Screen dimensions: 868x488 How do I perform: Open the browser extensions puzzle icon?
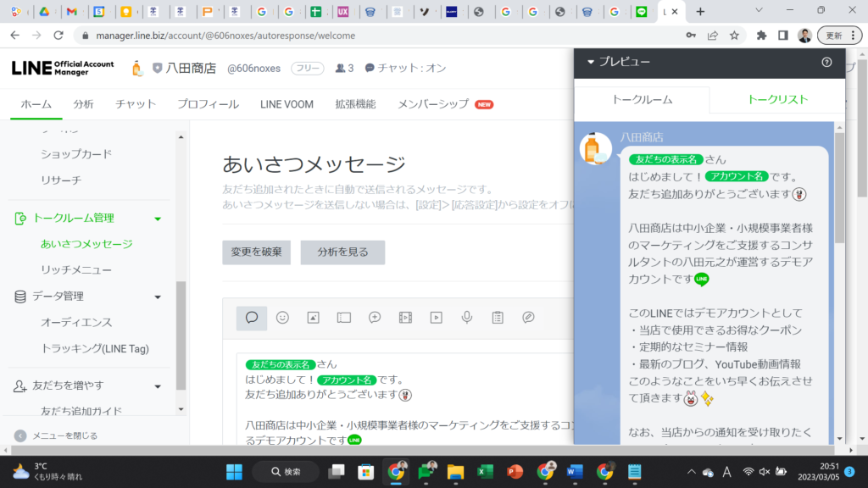762,36
